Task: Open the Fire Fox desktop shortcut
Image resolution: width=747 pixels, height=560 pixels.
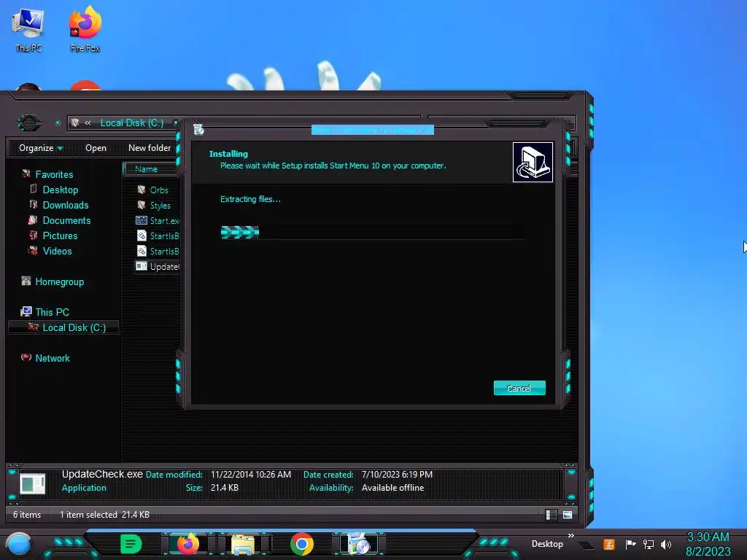Action: 85,29
